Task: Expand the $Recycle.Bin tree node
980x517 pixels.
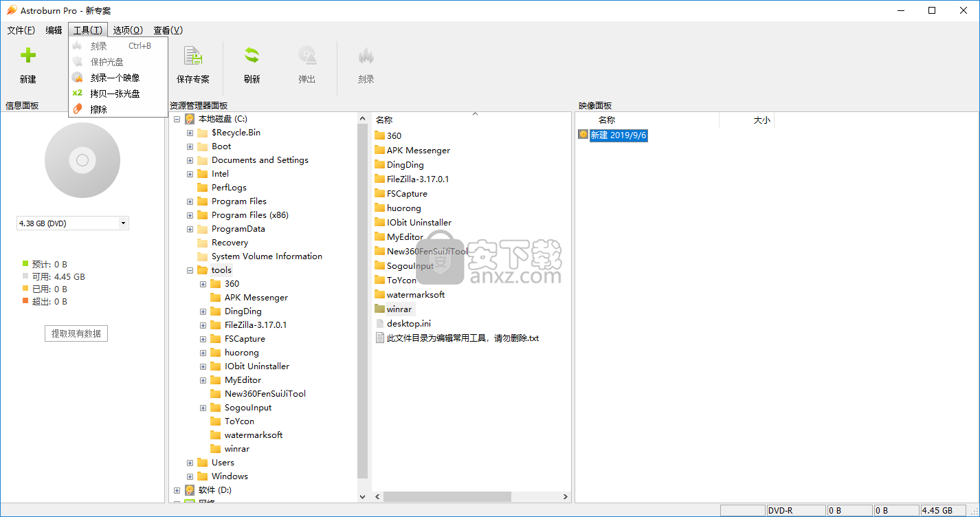Action: coord(190,133)
